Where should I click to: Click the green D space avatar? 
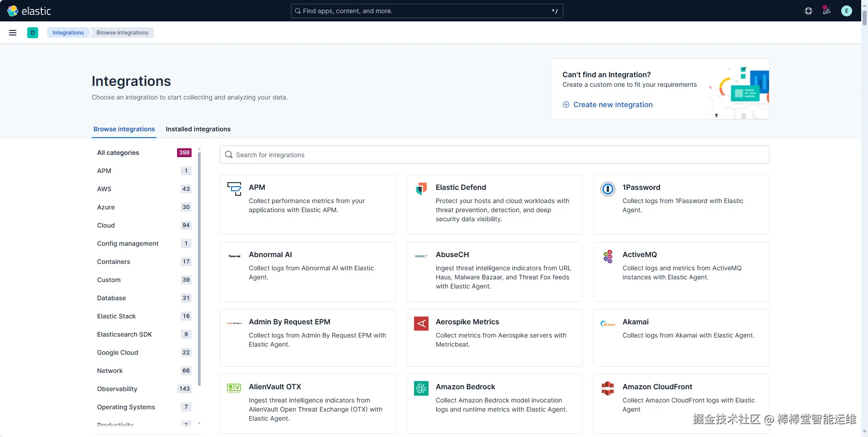pos(33,33)
